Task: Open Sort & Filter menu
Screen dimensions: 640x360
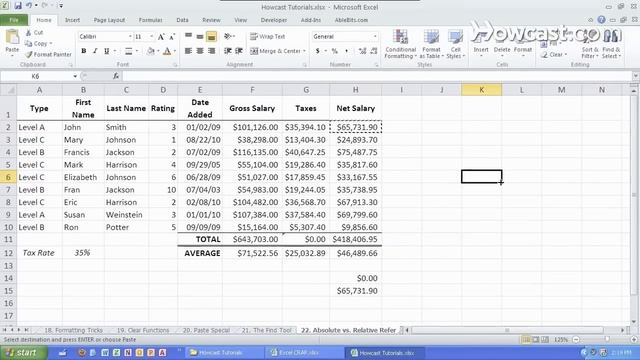Action: click(x=589, y=45)
